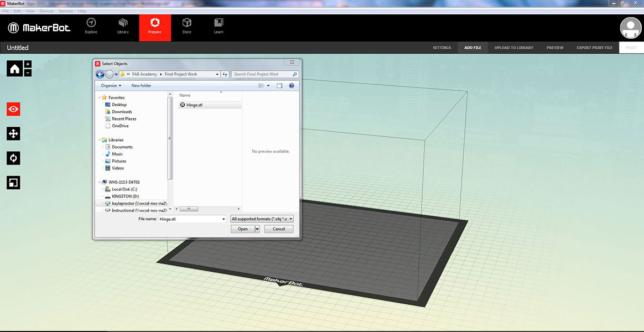Screen dimensions: 644x332
Task: Click the home view icon
Action: coord(15,69)
